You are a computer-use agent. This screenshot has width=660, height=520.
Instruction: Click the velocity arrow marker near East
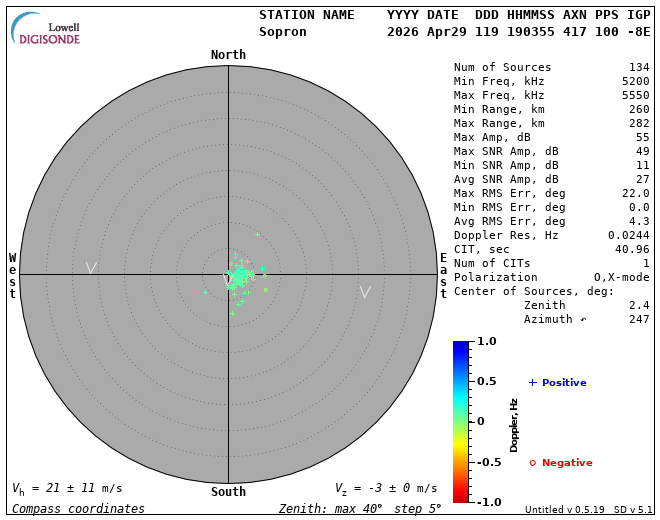(365, 291)
